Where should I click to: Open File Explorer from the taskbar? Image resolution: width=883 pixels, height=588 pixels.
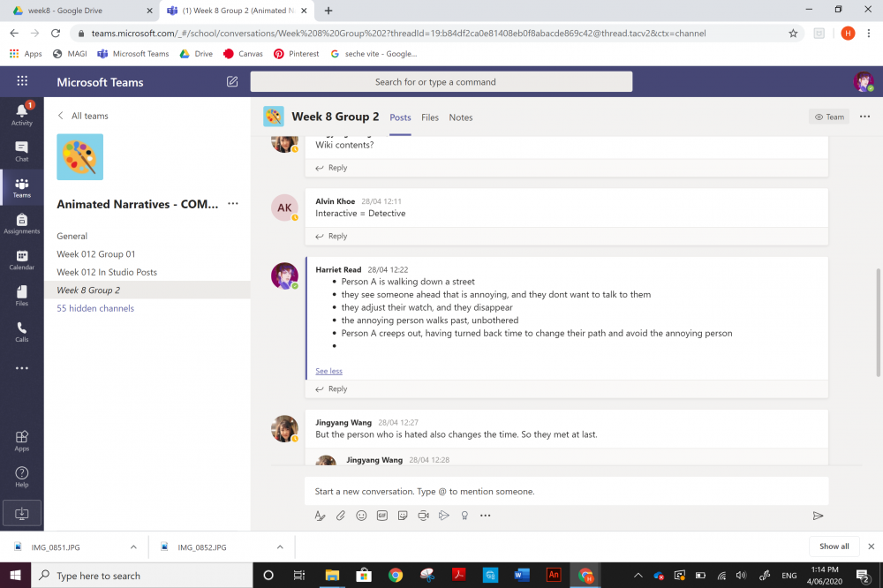point(332,575)
